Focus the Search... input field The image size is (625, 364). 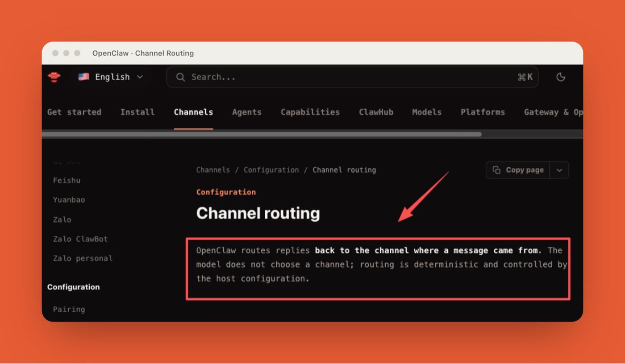pyautogui.click(x=352, y=77)
